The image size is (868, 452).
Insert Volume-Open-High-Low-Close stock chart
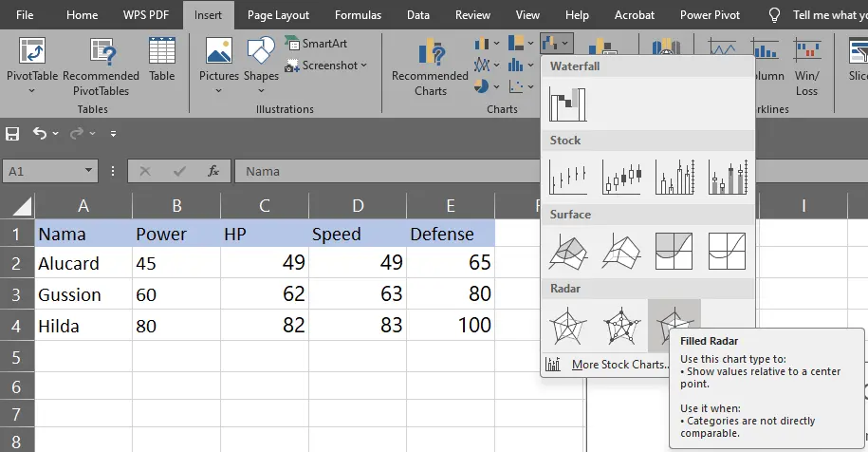[x=728, y=178]
